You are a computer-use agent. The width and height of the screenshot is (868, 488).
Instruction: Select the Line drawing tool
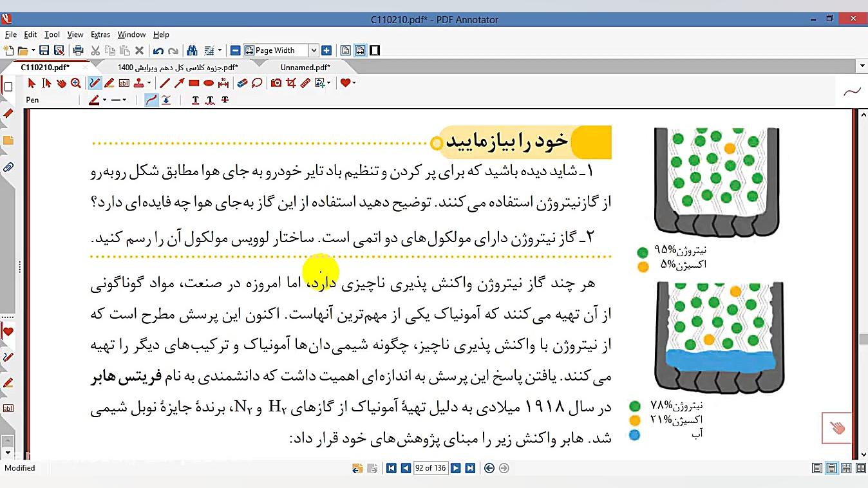(165, 83)
